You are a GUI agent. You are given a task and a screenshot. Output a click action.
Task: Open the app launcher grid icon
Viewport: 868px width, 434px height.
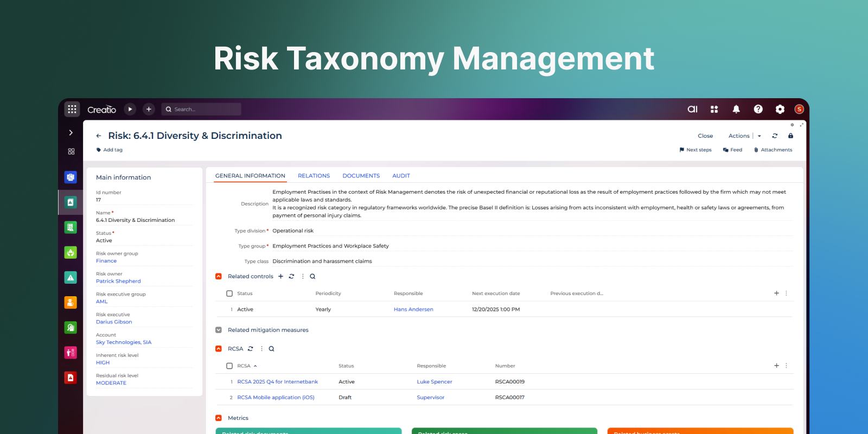click(72, 109)
